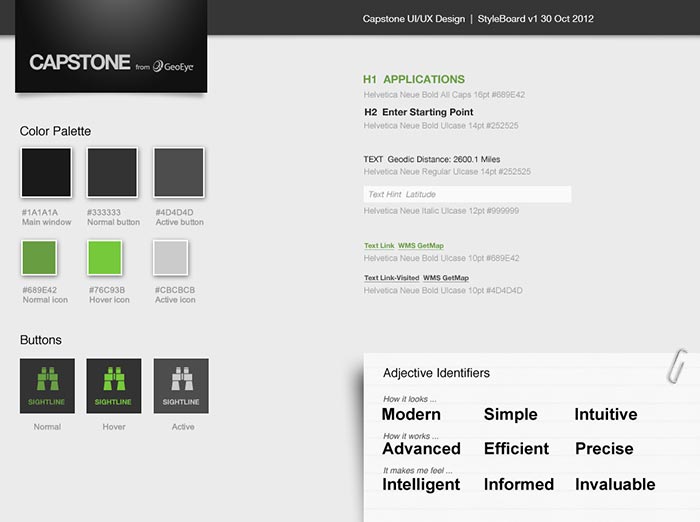The image size is (700, 522).
Task: Click the Text Hint Latitude input field
Action: (467, 194)
